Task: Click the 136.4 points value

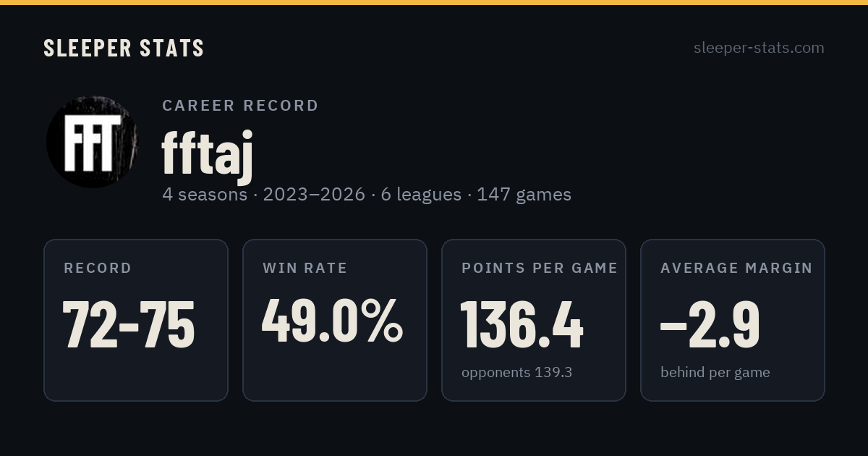Action: tap(522, 324)
